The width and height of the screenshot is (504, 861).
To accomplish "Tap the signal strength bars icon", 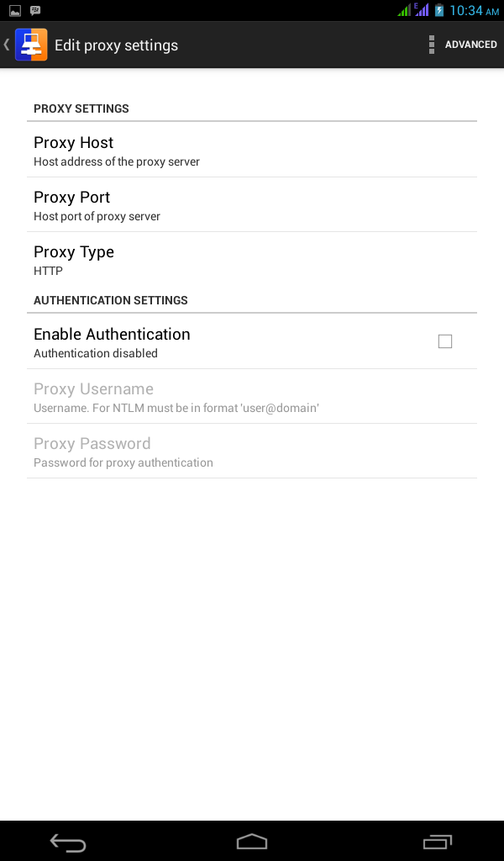I will click(x=404, y=10).
